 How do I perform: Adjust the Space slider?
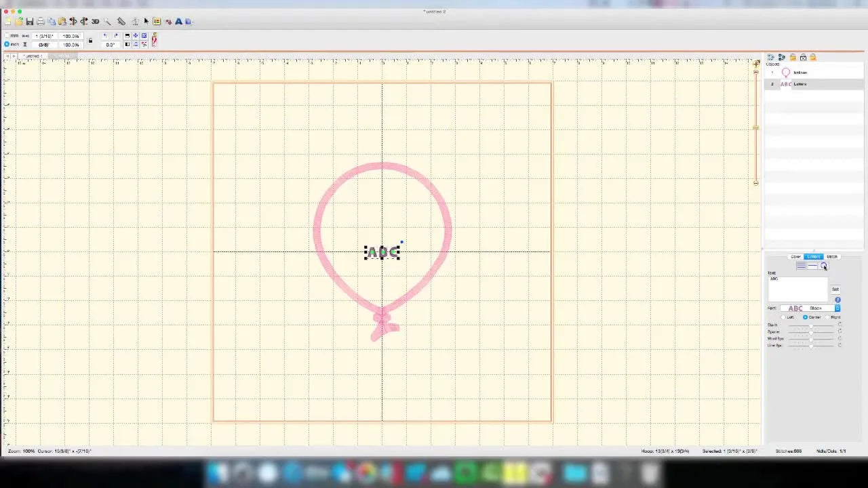coord(811,332)
